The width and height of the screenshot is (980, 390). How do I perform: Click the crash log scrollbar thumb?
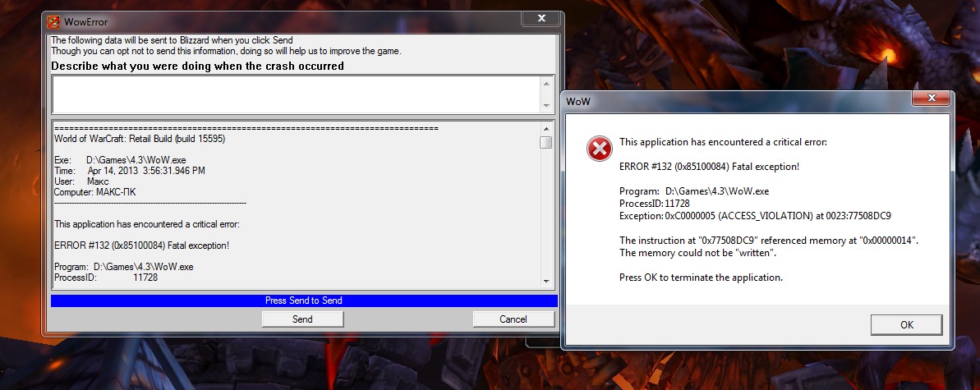546,143
